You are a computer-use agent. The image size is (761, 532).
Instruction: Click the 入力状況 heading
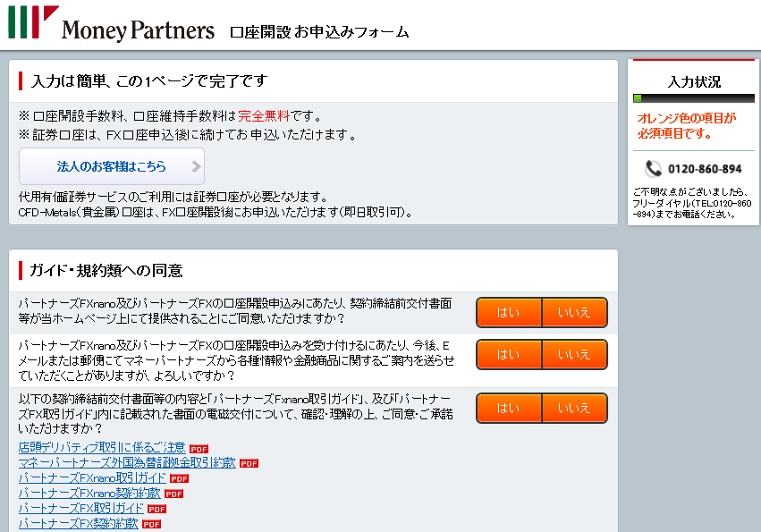click(x=694, y=81)
